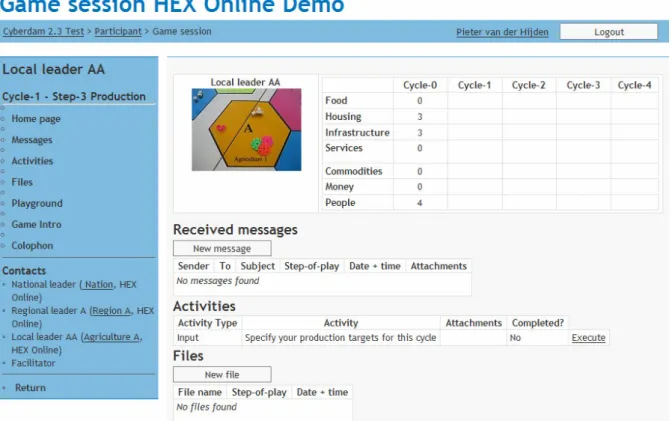Click the Services row label
Image resolution: width=672 pixels, height=421 pixels.
tap(344, 148)
